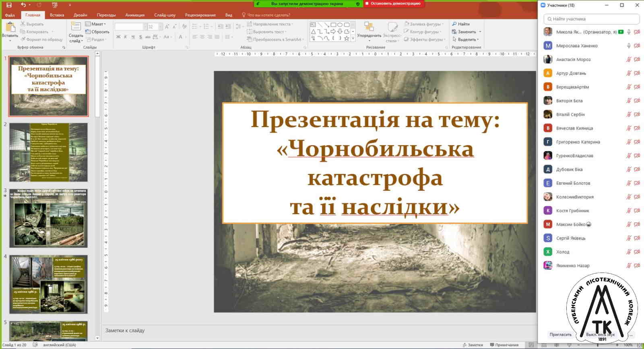Stop screen sharing (Остановить демонстрацию)
This screenshot has width=644, height=349.
394,4
